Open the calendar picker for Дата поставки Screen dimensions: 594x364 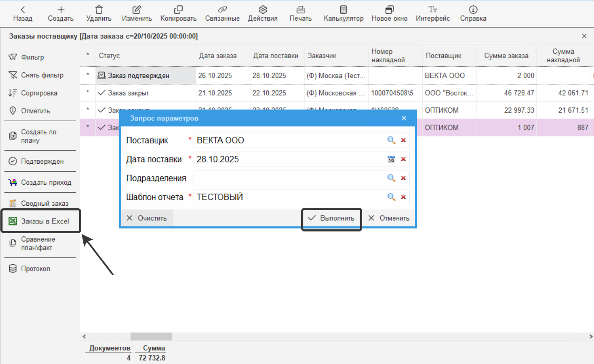(391, 159)
